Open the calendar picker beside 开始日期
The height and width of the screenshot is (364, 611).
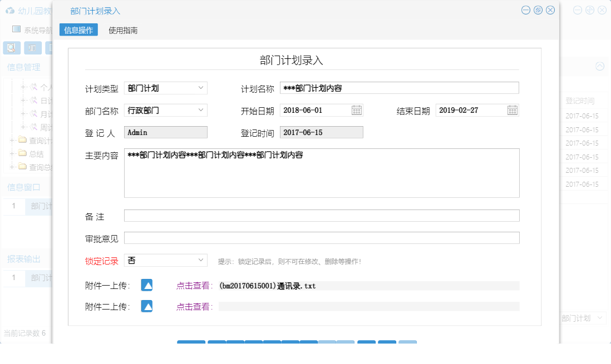(x=357, y=110)
